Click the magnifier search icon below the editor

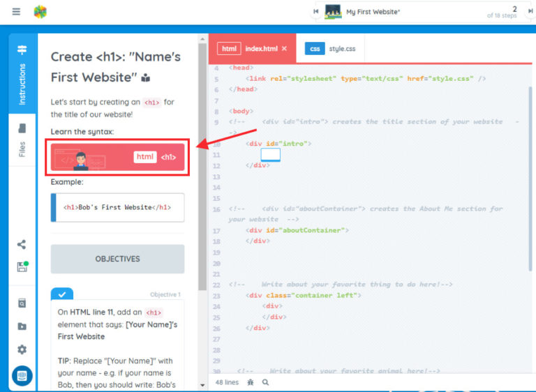pos(265,382)
